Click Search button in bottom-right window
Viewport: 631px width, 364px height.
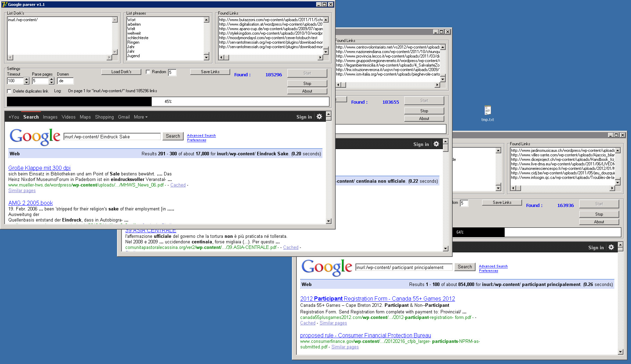click(x=465, y=267)
